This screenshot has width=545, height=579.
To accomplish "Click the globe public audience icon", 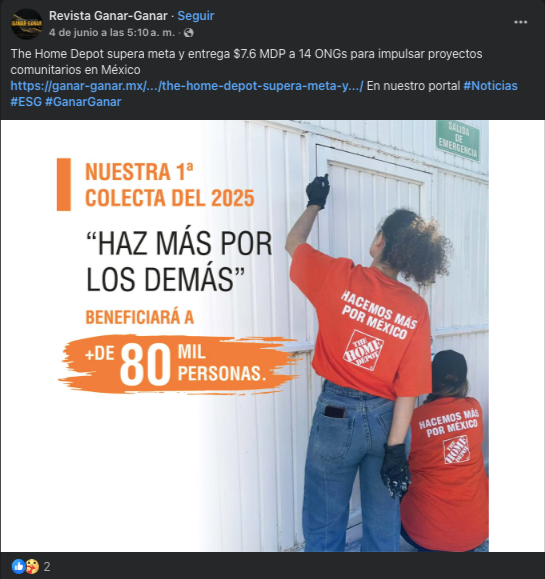I will pyautogui.click(x=189, y=33).
